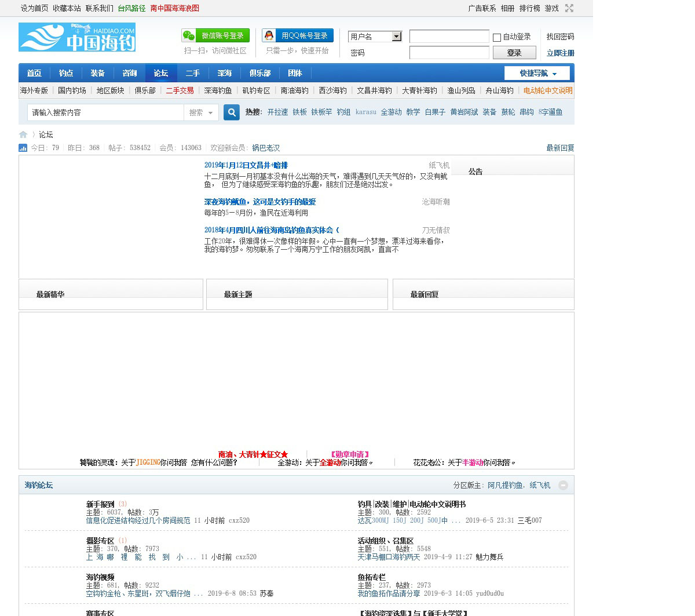This screenshot has width=695, height=616.
Task: Click the 最新回复 link near stats
Action: pos(560,148)
